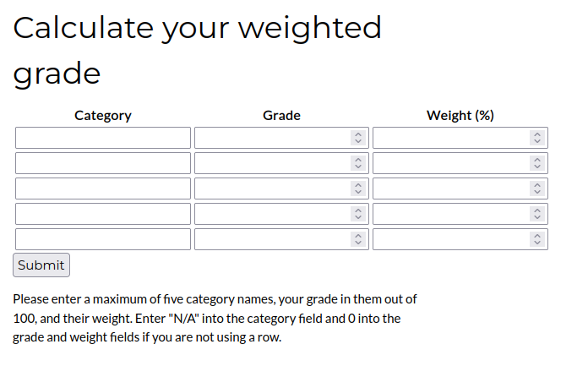Focus the third row Grade field

tap(272, 188)
